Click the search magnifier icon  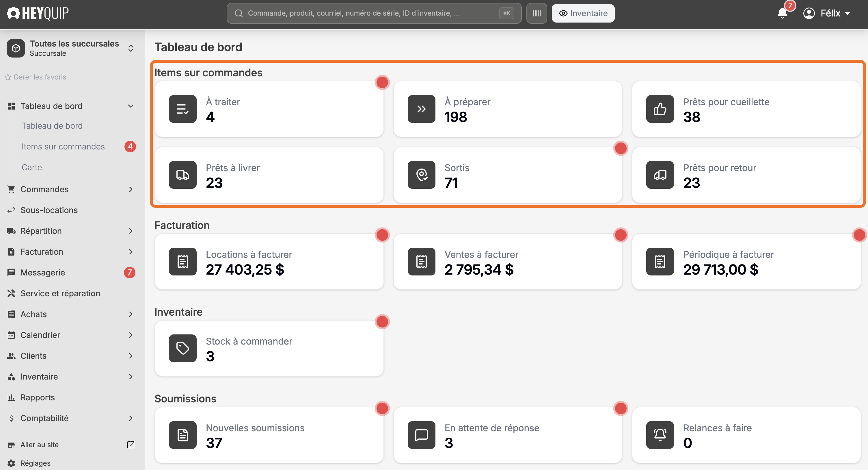tap(239, 13)
